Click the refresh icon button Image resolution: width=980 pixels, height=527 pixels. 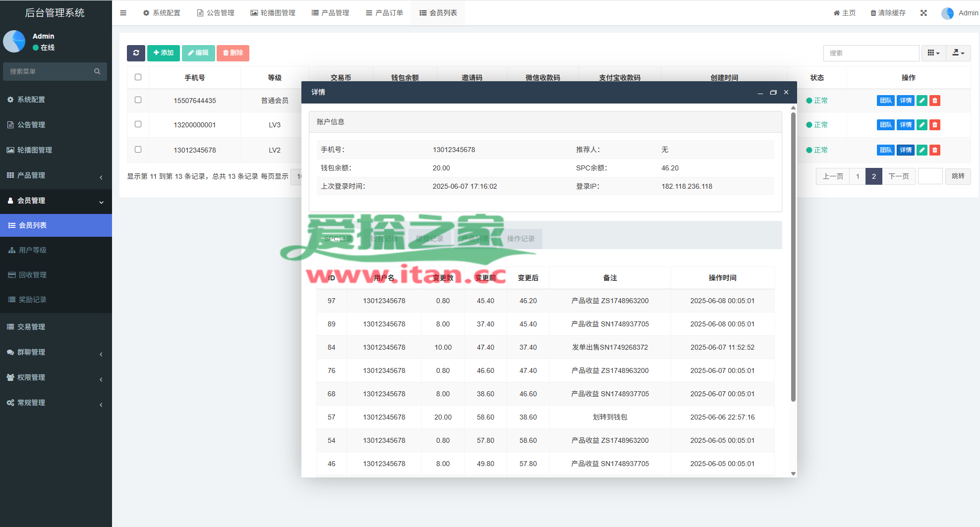[x=136, y=53]
